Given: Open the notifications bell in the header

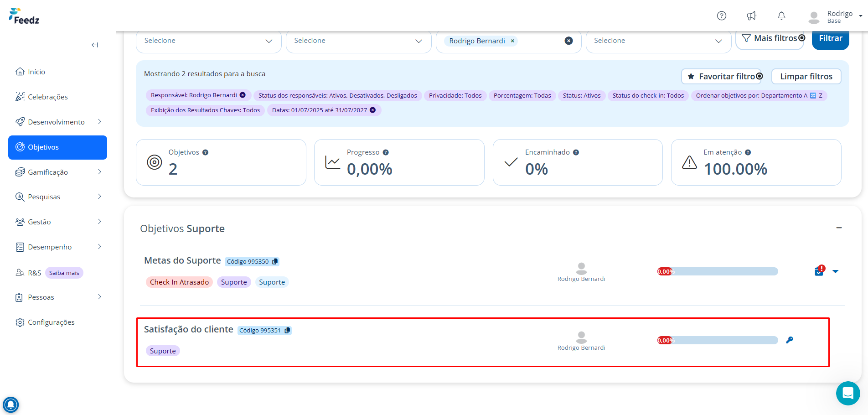Looking at the screenshot, I should (x=781, y=16).
